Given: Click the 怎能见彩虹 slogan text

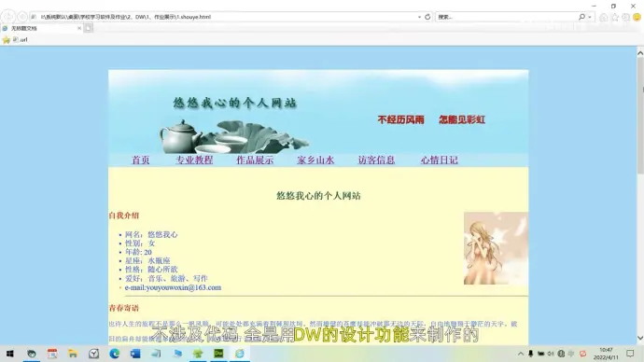Looking at the screenshot, I should [462, 119].
